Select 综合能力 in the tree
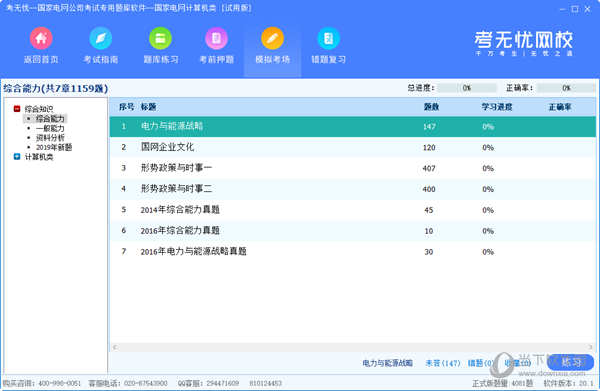The image size is (600, 391). 50,119
